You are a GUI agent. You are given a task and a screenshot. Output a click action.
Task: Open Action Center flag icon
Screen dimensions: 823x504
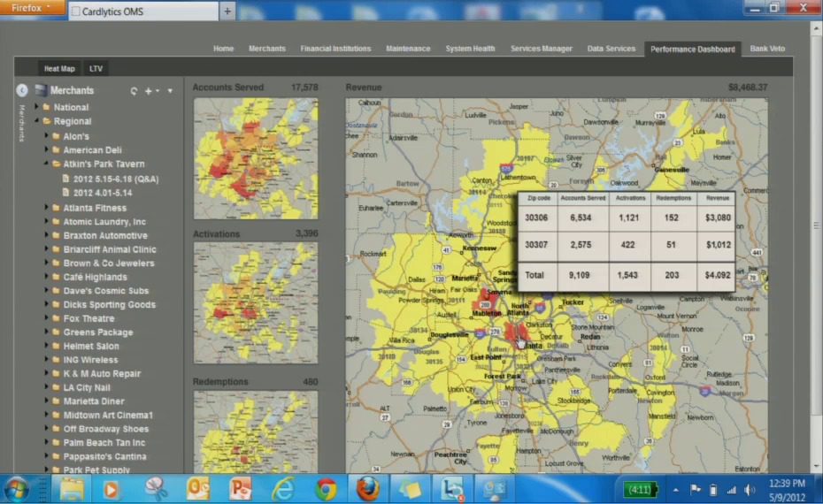pyautogui.click(x=696, y=490)
